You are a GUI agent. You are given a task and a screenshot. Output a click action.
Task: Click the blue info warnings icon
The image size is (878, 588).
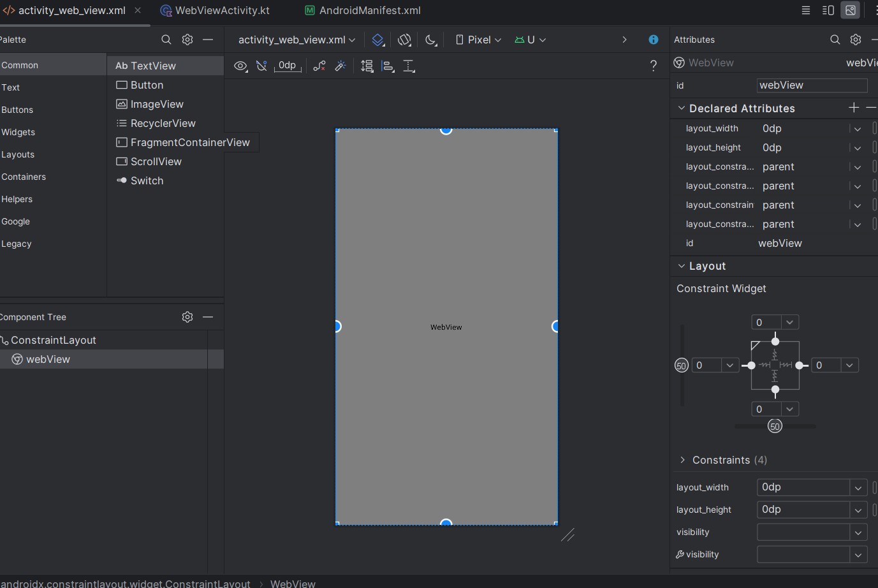pos(654,40)
